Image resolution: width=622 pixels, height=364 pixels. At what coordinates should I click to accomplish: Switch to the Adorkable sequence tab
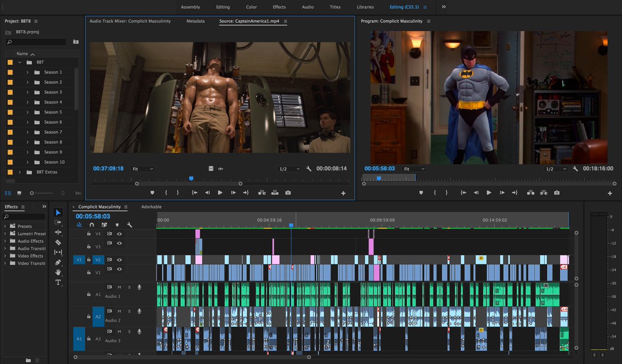pos(151,207)
